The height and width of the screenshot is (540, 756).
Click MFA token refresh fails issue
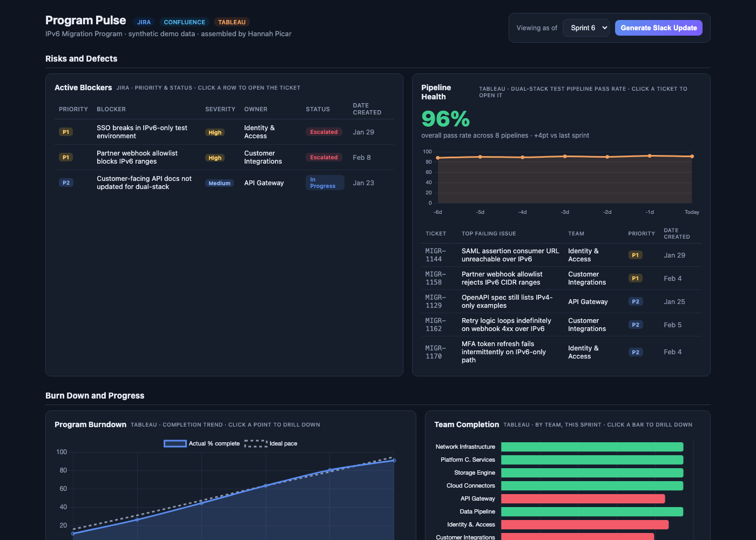pos(504,352)
